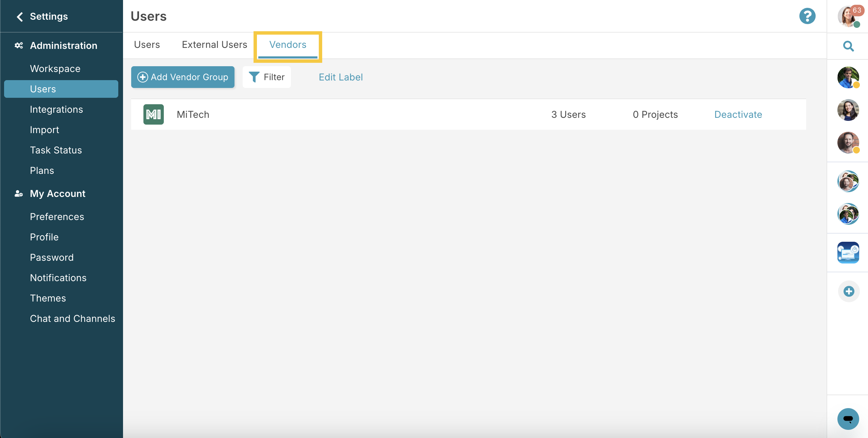Select the topmost contact avatar in right rail
Screen dimensions: 868x438
(849, 77)
